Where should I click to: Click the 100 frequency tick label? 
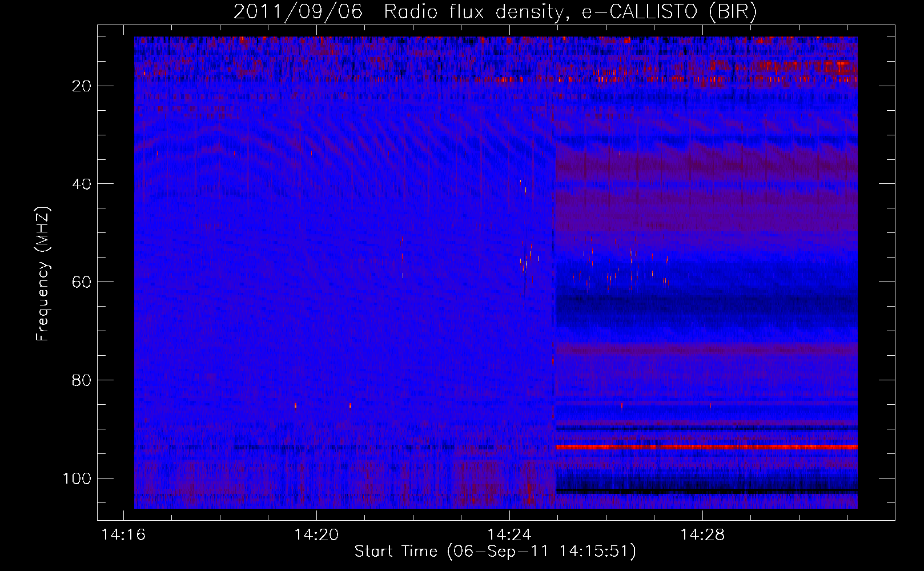pyautogui.click(x=77, y=478)
